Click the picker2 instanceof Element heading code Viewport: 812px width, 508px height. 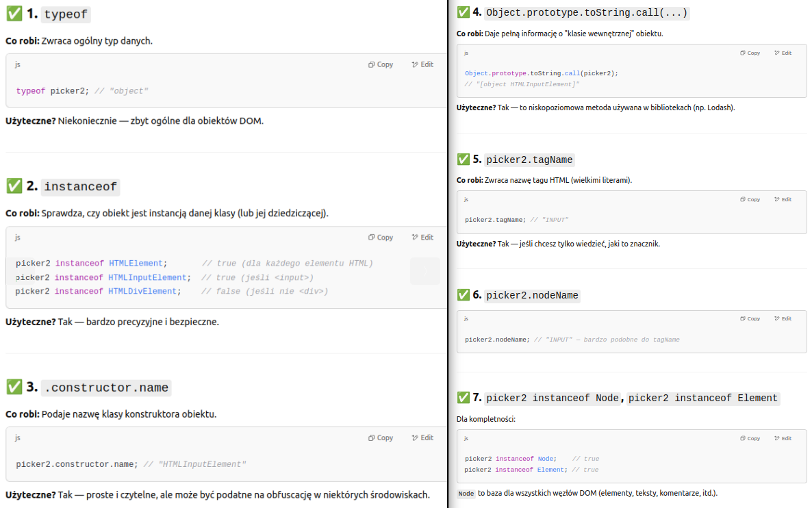coord(702,398)
